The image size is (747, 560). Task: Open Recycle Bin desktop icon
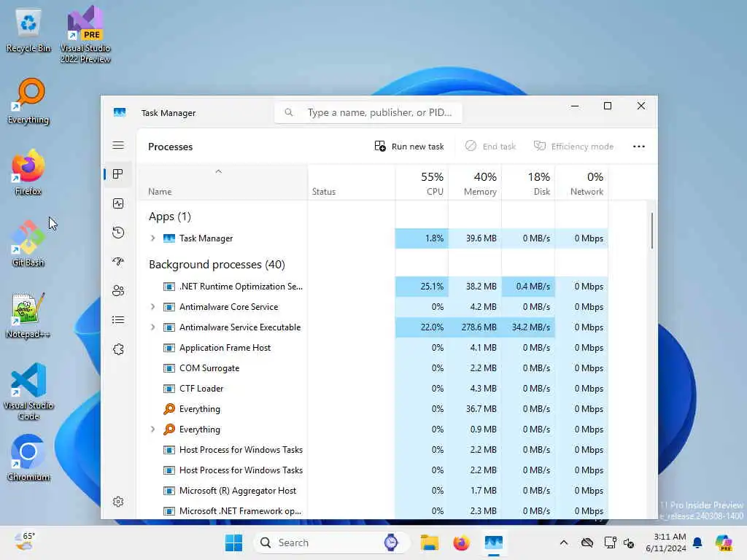pos(28,31)
